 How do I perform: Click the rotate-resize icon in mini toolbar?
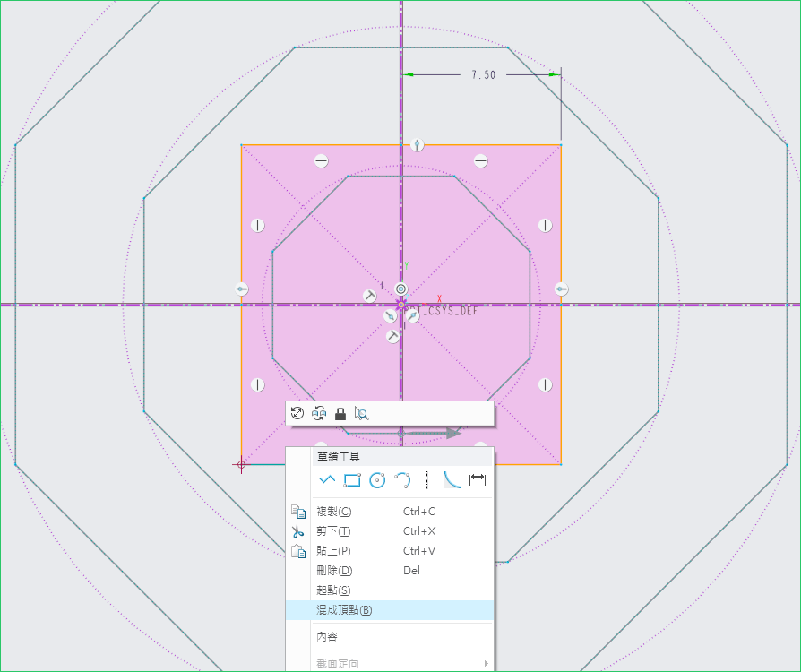click(298, 413)
